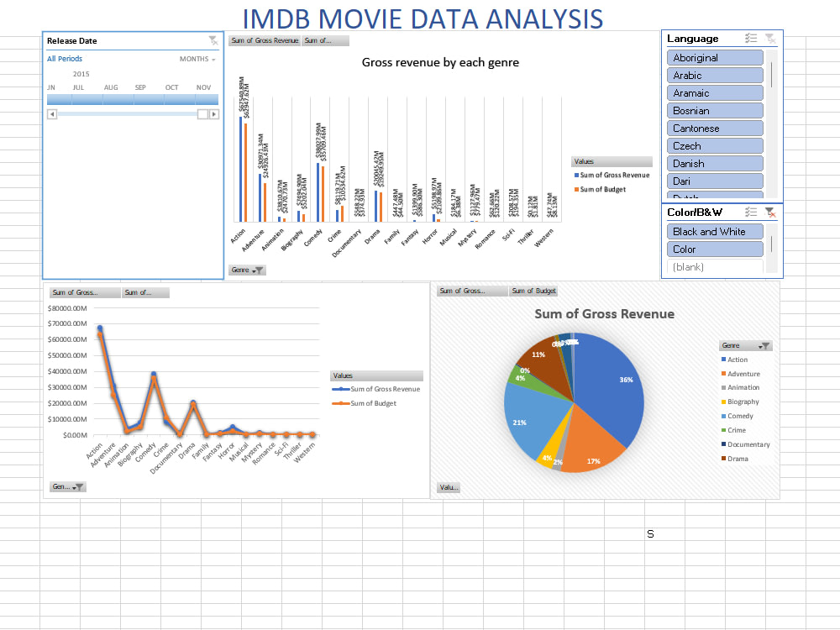Select Czech in the Language slicer

click(715, 145)
